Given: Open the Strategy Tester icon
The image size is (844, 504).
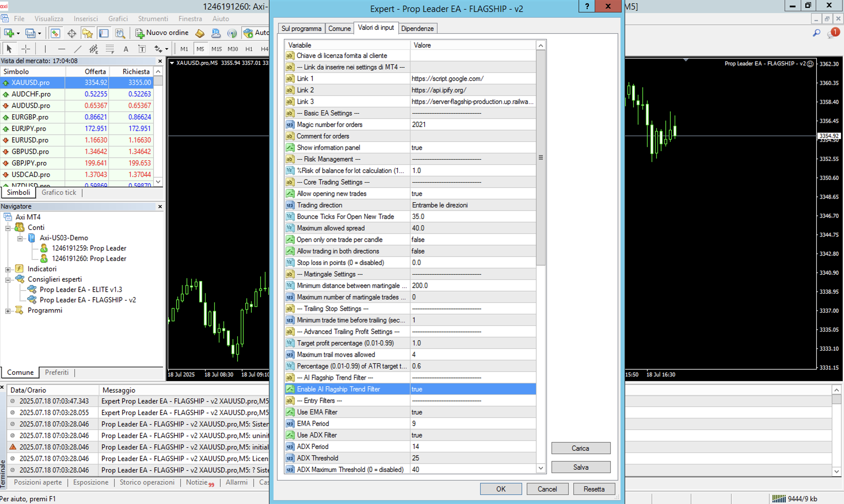Looking at the screenshot, I should [x=119, y=33].
